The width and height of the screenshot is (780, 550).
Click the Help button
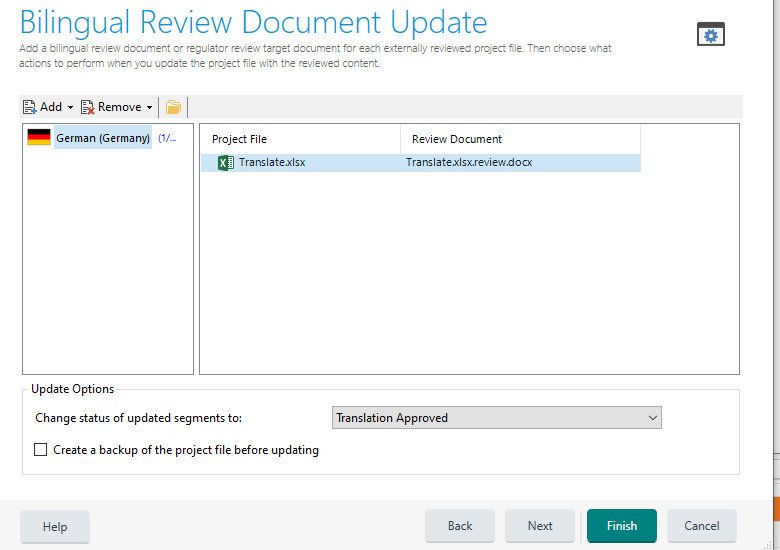(55, 527)
